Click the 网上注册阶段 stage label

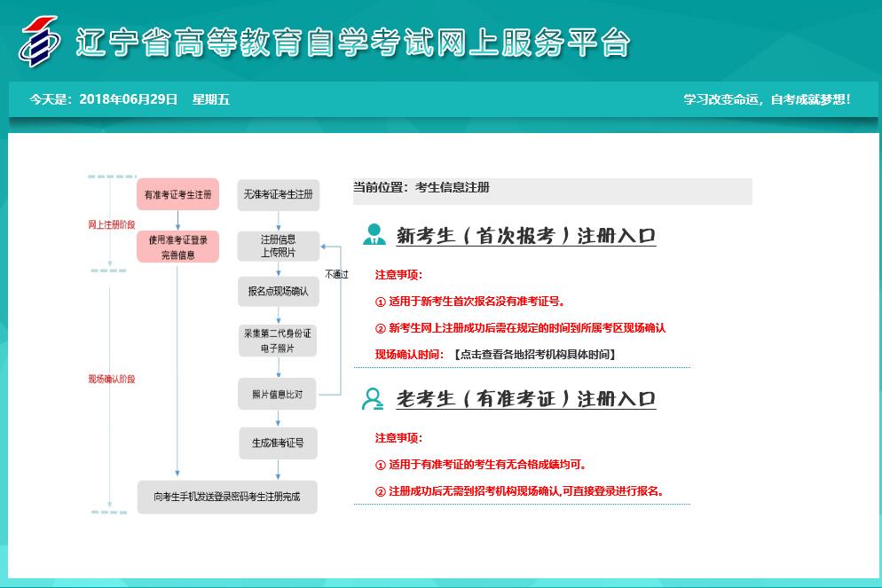pyautogui.click(x=112, y=225)
